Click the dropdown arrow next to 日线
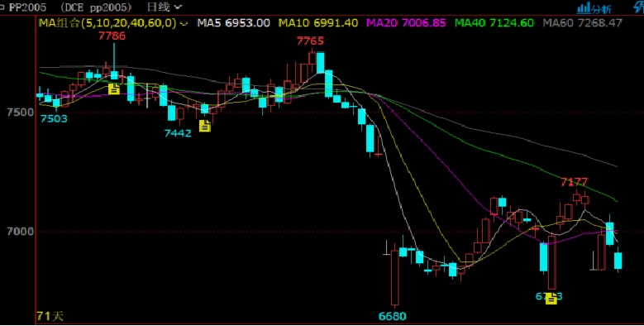The height and width of the screenshot is (326, 644). pos(178,7)
